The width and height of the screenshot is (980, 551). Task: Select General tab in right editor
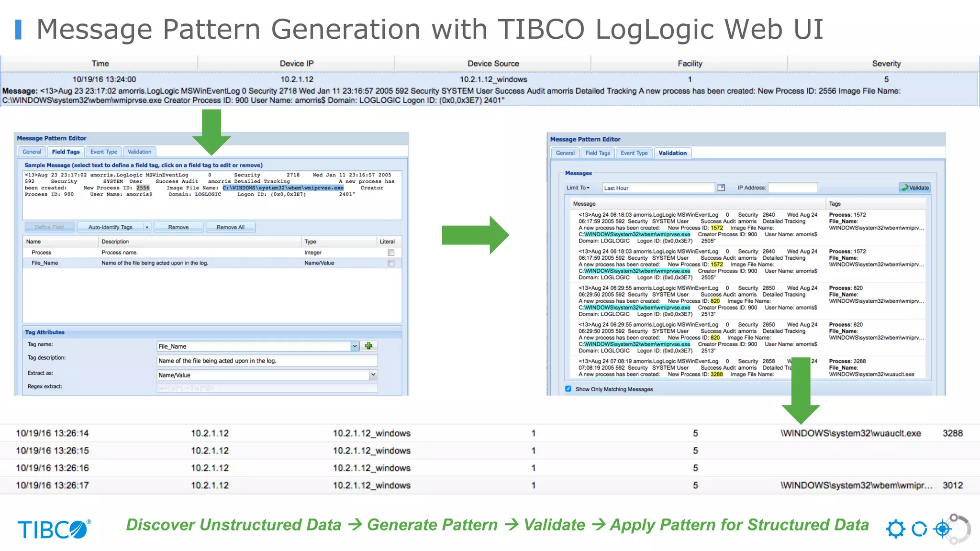pyautogui.click(x=565, y=153)
